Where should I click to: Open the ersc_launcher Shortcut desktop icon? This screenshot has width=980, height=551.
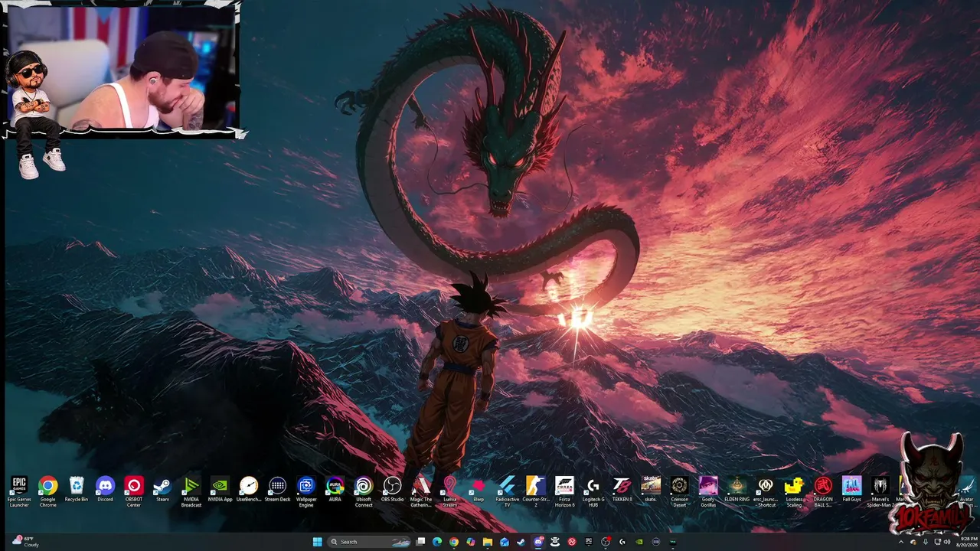click(x=766, y=491)
